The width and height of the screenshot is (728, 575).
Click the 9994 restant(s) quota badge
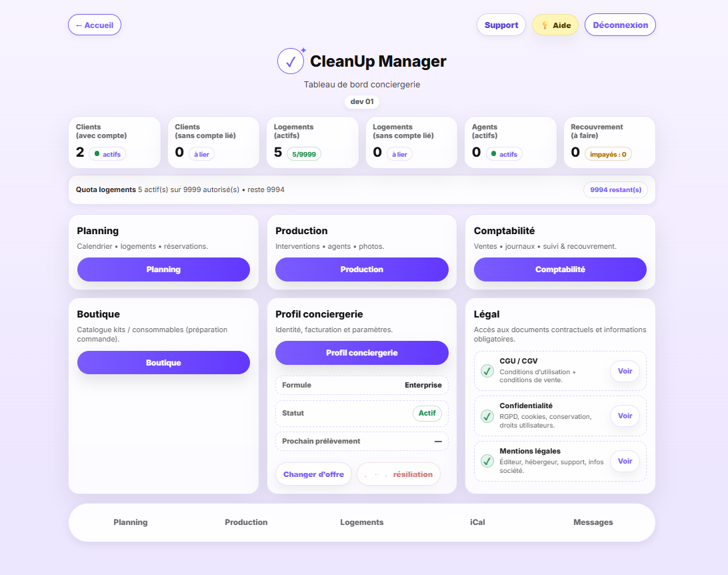point(615,189)
